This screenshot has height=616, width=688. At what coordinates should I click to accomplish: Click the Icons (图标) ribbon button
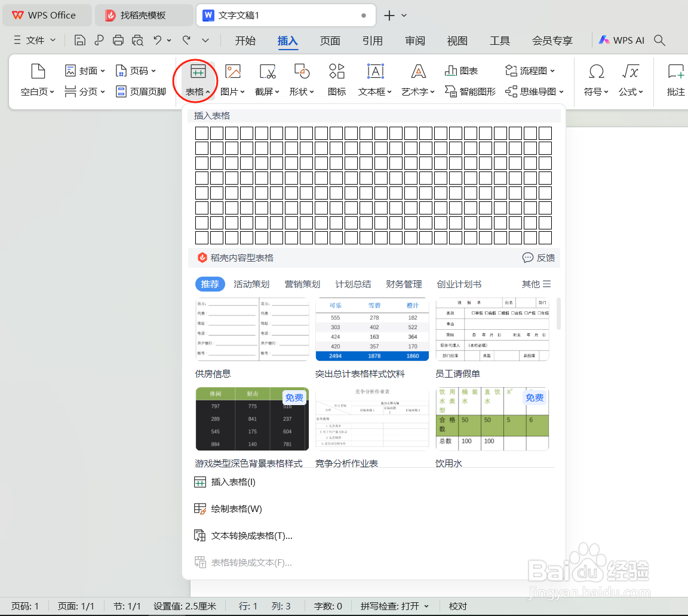coord(337,80)
